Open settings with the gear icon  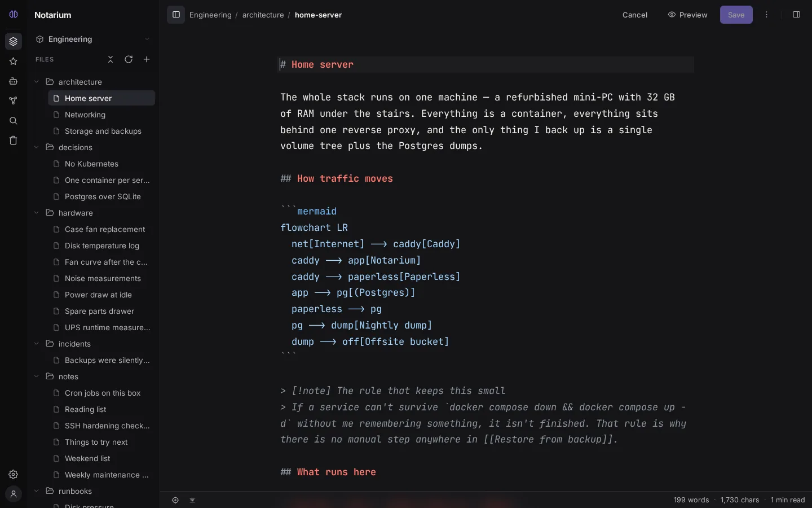pyautogui.click(x=14, y=475)
